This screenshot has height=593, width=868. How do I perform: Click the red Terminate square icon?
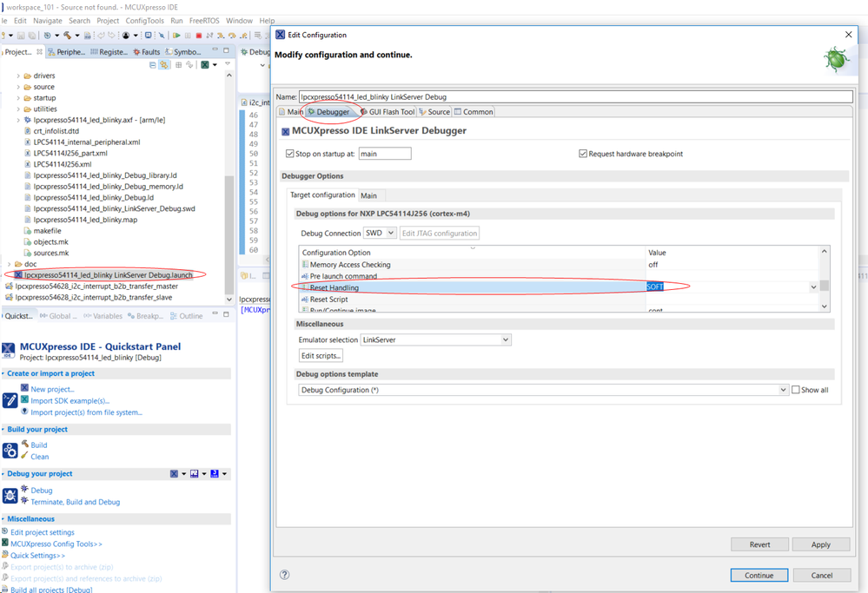(x=199, y=36)
